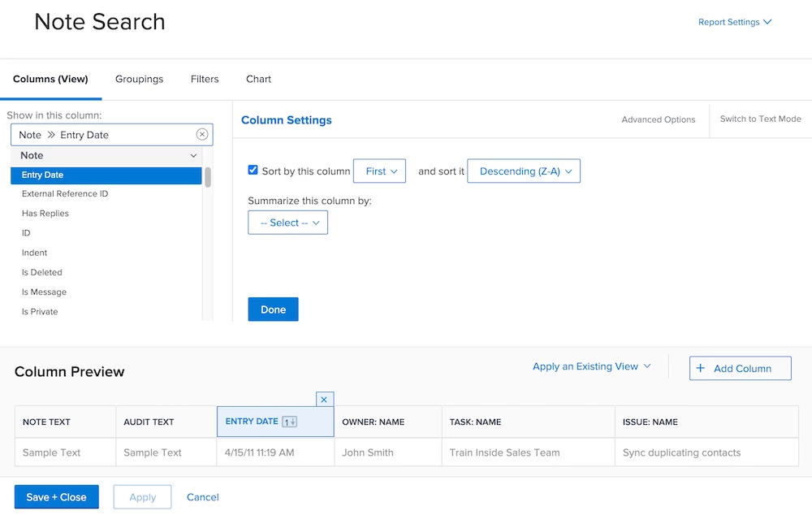Open the Descending (Z-A) dropdown
Image resolution: width=812 pixels, height=515 pixels.
pyautogui.click(x=524, y=171)
